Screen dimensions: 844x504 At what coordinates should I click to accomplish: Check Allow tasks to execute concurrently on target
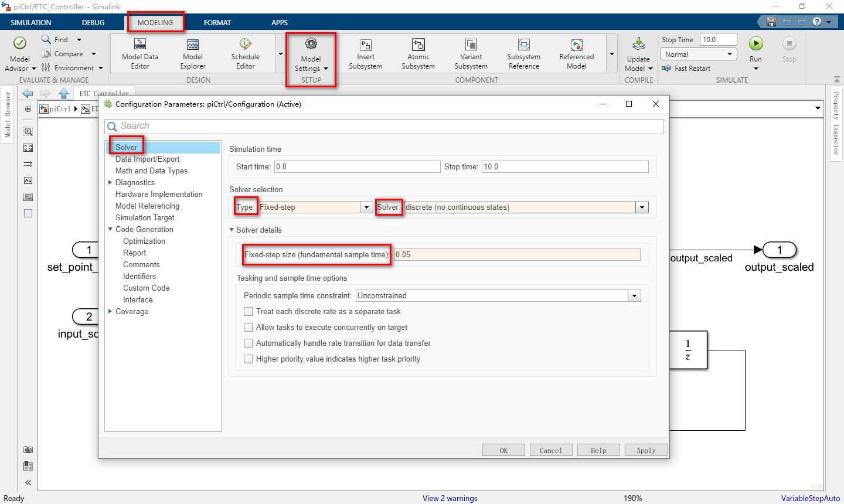[x=249, y=327]
